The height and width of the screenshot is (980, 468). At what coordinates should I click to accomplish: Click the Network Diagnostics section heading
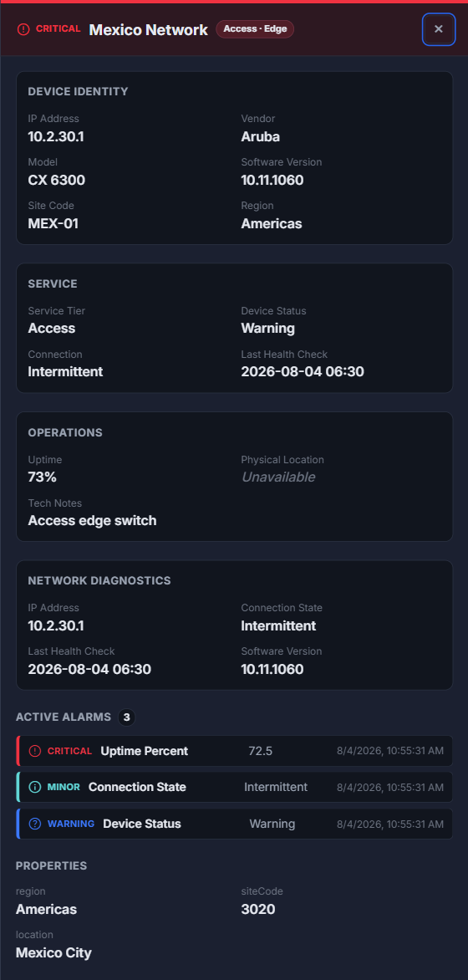click(x=99, y=580)
